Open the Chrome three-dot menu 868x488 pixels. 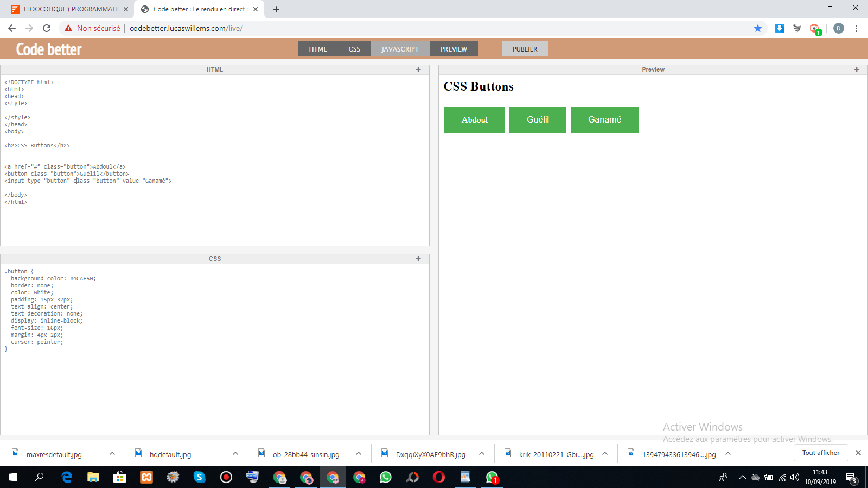[x=856, y=28]
